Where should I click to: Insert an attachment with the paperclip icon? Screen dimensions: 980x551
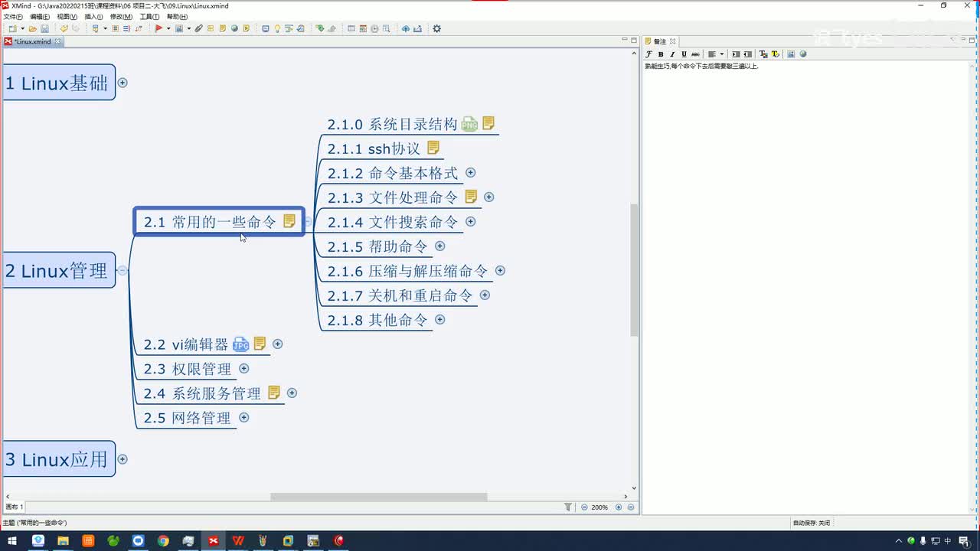tap(198, 29)
